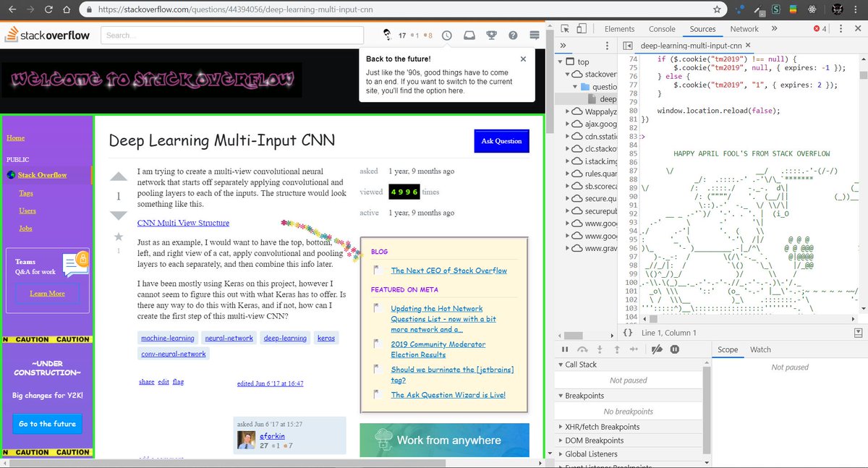Show more DevTools tabs

(774, 29)
